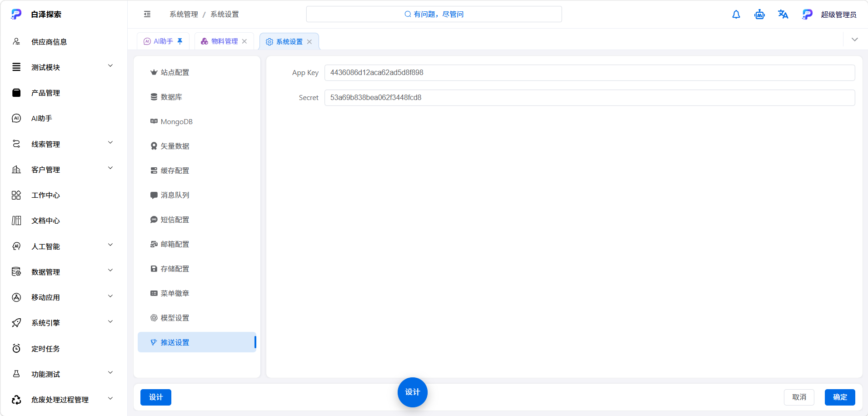This screenshot has height=416, width=868.
Task: Click the pin icon on AI助手 tab
Action: pyautogui.click(x=180, y=41)
